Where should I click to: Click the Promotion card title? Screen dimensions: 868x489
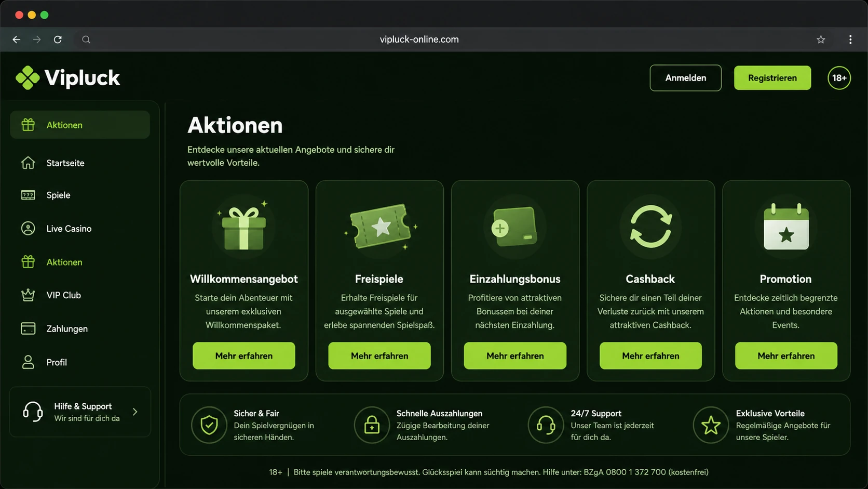tap(785, 279)
